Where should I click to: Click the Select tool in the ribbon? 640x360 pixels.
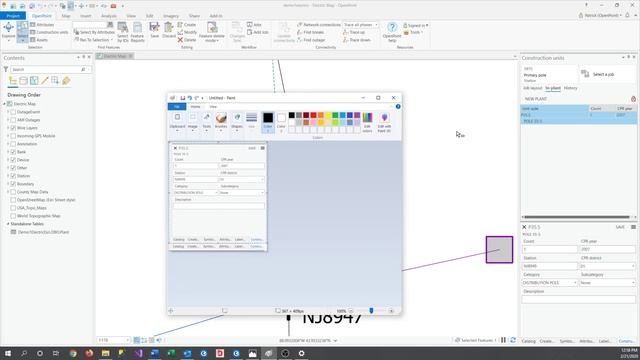[22, 32]
